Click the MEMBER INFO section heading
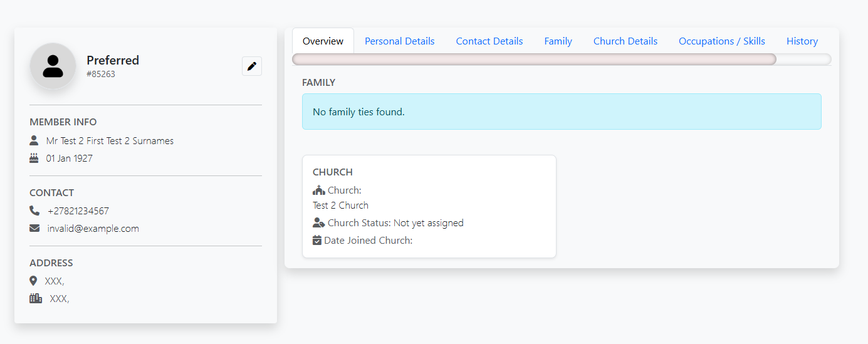The image size is (868, 344). (63, 122)
